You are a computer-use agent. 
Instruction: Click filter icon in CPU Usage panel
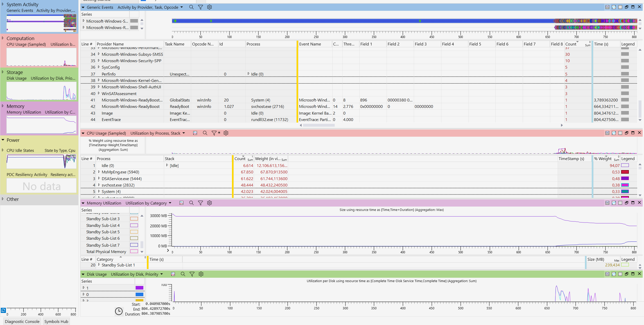point(214,133)
